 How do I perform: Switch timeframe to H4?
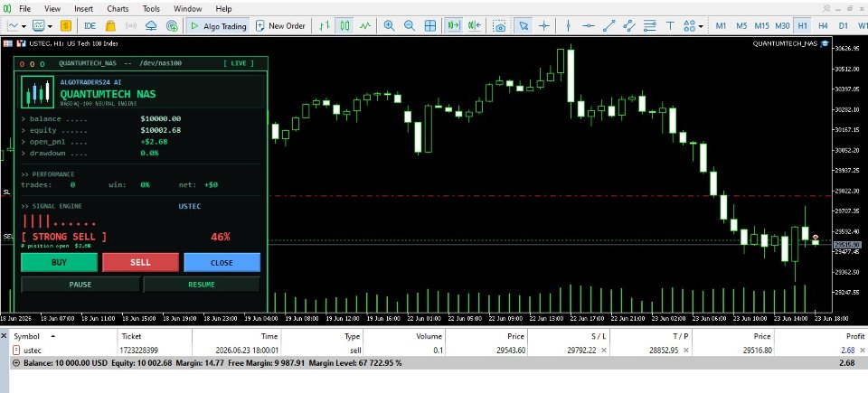coord(823,25)
